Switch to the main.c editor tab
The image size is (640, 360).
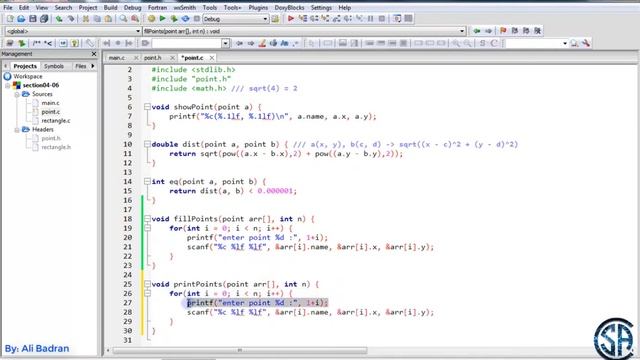(117, 58)
